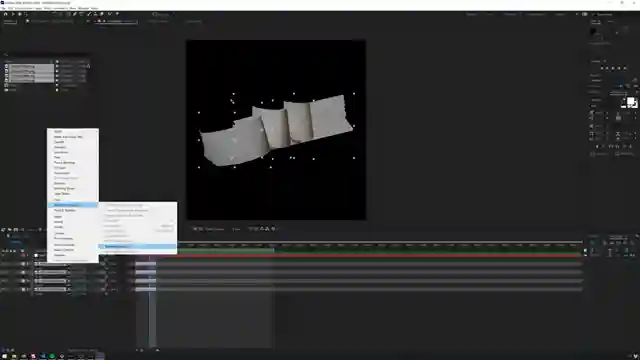Open the Home screen icon in toolbar
This screenshot has height=360, width=640.
[6, 14]
